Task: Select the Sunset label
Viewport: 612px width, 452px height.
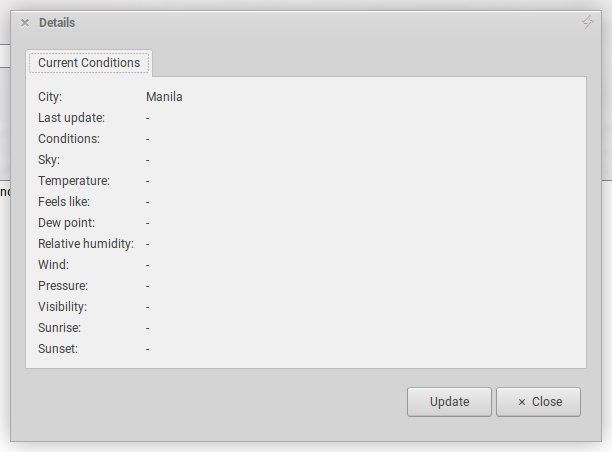Action: (x=58, y=349)
